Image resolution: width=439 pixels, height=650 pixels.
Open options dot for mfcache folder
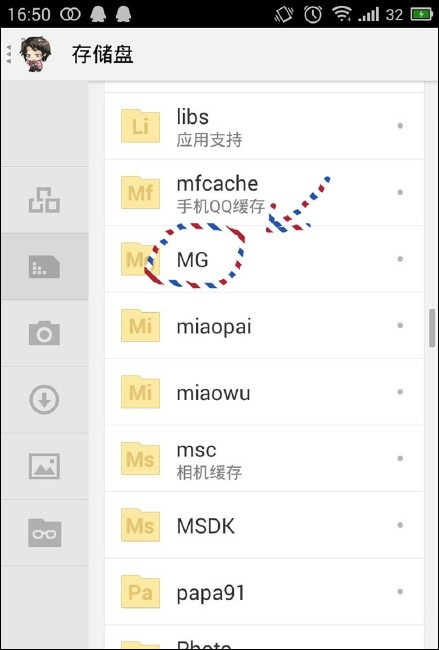coord(400,192)
